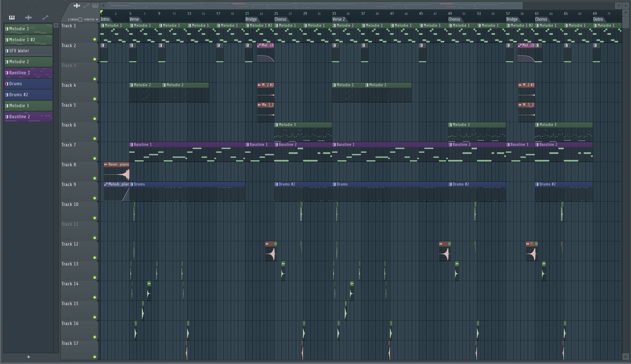Viewport: 631px width, 364px height.
Task: Open menu of Bassline 1 clip at bar 5
Action: pos(131,145)
